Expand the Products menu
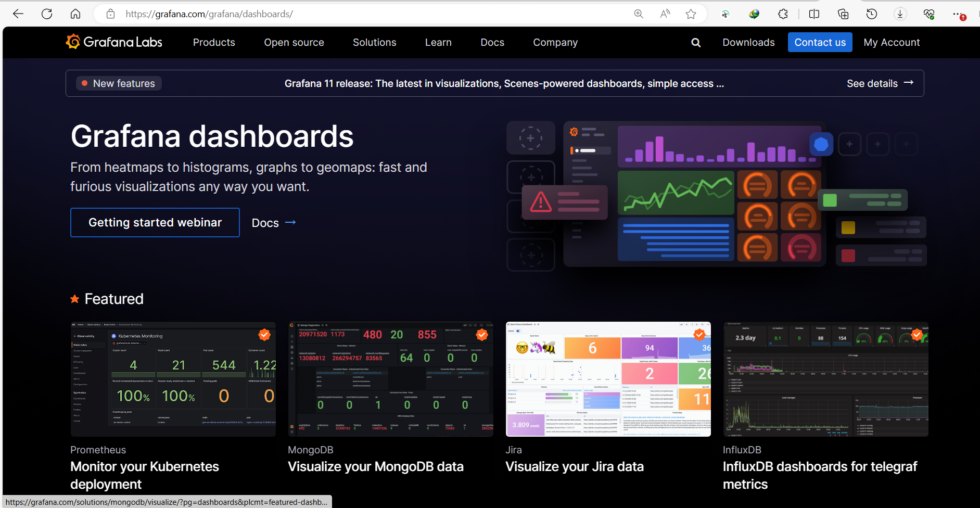980x508 pixels. [214, 42]
